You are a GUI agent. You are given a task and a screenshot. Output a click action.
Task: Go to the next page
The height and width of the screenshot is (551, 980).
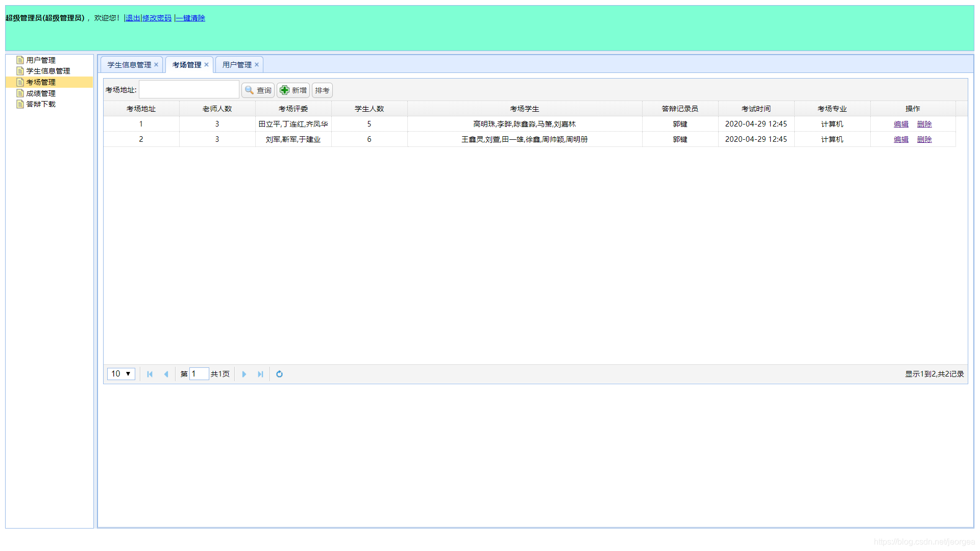pos(244,374)
